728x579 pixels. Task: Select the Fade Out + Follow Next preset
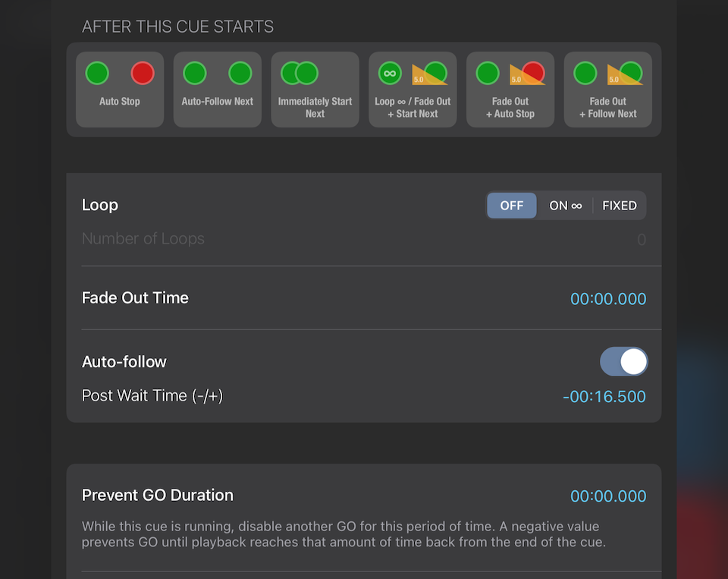608,89
